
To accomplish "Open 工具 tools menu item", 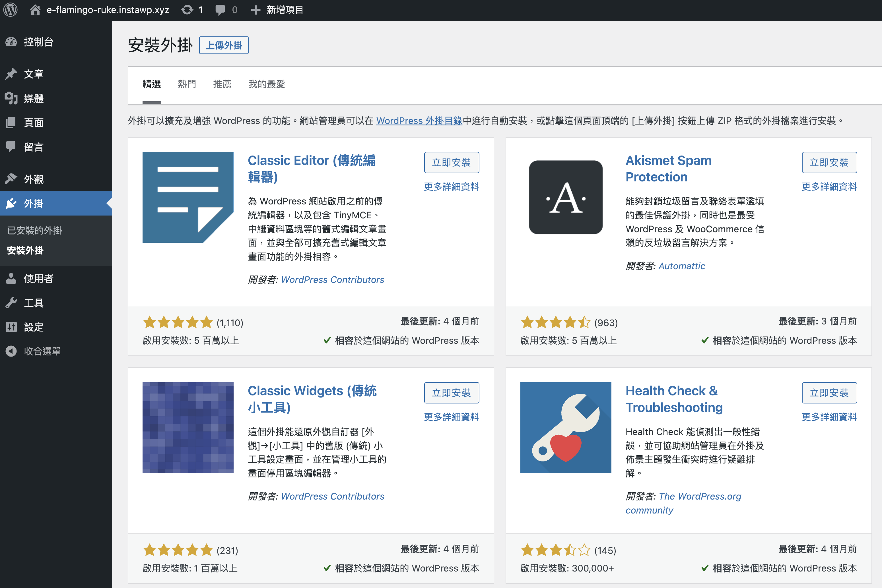I will [33, 303].
